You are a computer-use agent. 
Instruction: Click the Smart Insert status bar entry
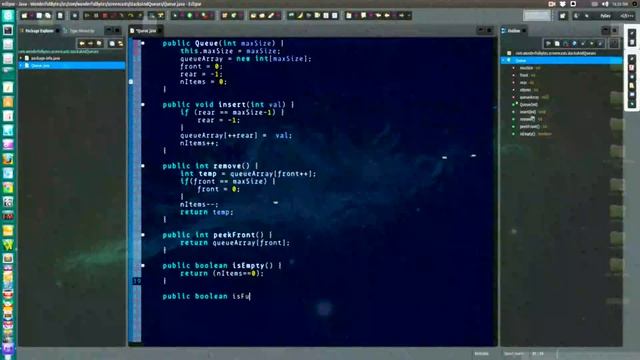514,354
